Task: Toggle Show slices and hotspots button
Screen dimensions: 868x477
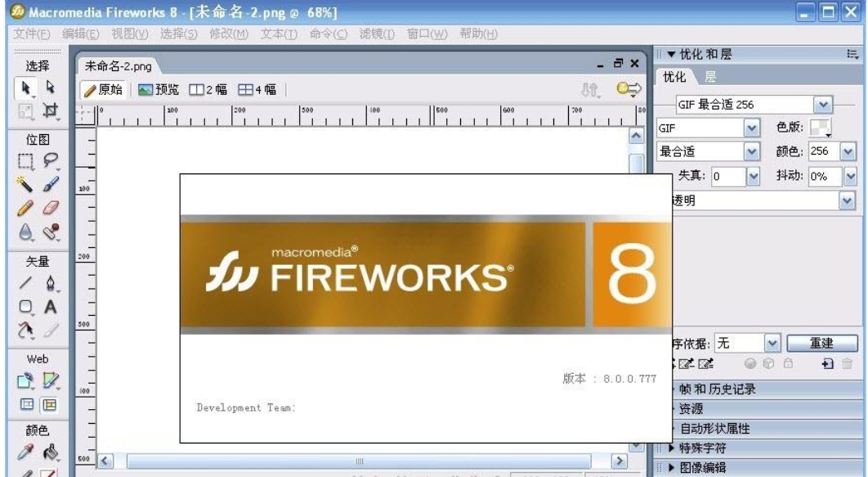Action: (50, 404)
